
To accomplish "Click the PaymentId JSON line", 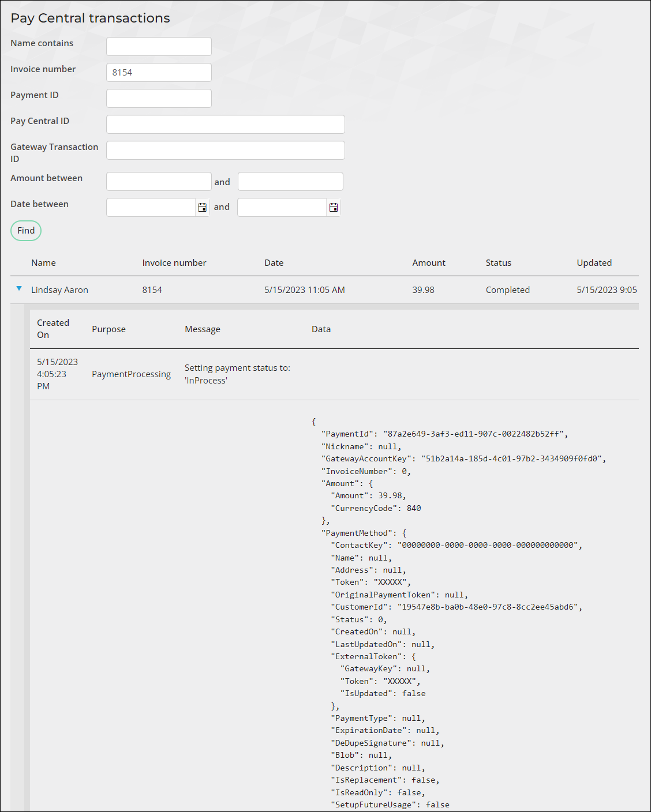I will (x=444, y=434).
